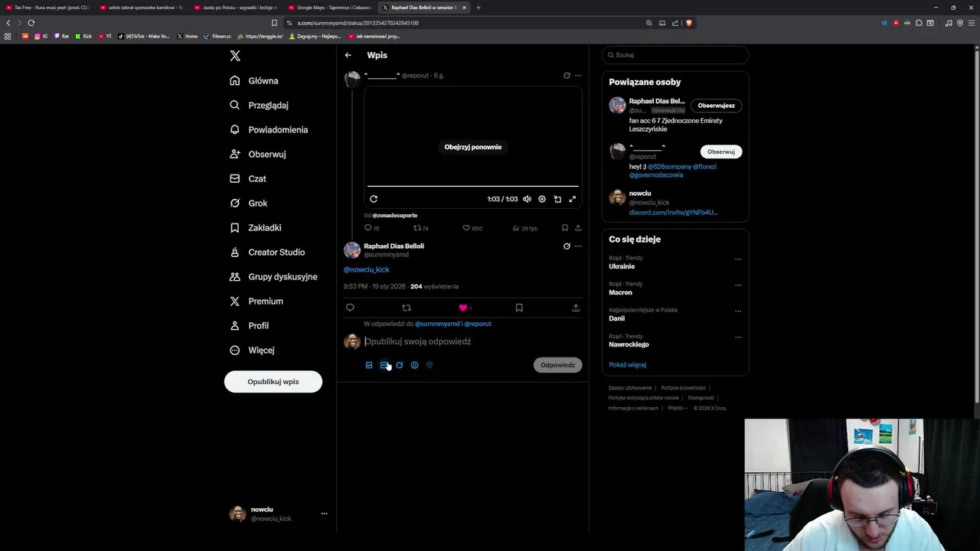View stats showing 29 tys. views
Viewport: 980px width, 551px height.
point(525,228)
